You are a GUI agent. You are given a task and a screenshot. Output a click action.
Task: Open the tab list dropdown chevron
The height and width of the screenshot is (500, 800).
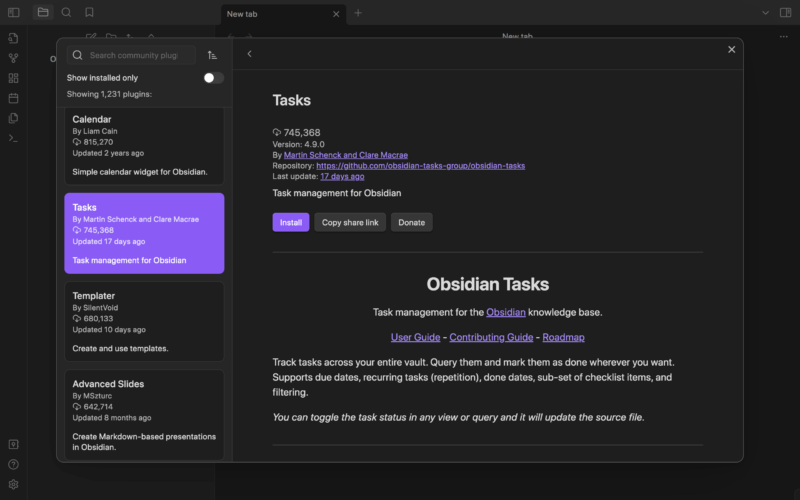(765, 13)
